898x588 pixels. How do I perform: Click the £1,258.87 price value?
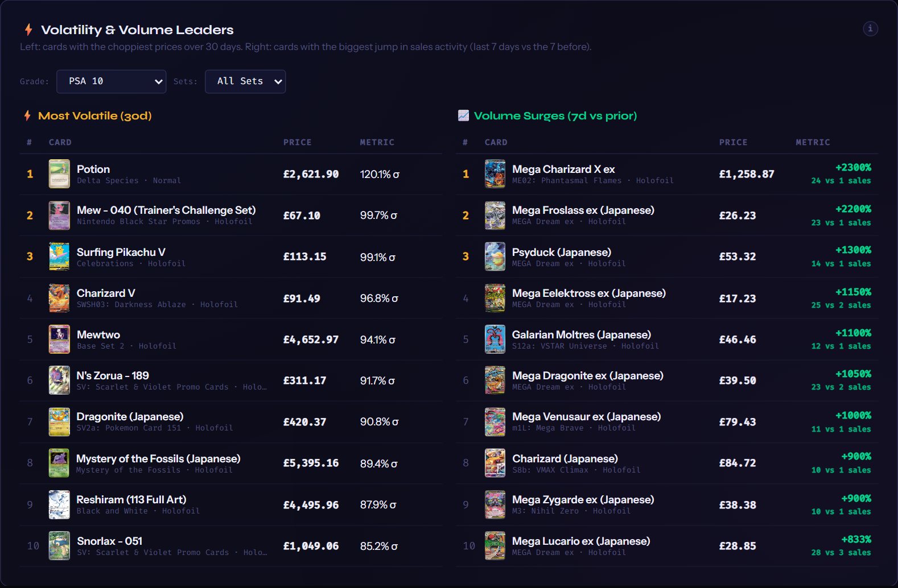pyautogui.click(x=747, y=174)
